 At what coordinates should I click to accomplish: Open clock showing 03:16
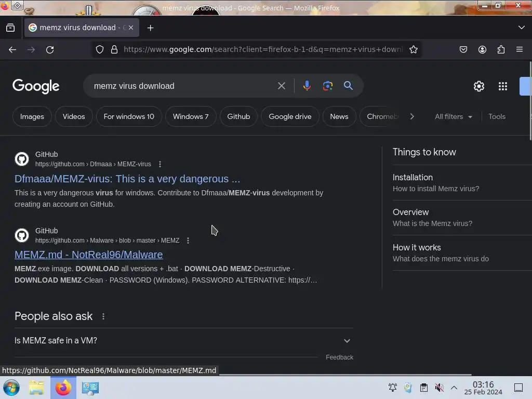click(x=483, y=388)
